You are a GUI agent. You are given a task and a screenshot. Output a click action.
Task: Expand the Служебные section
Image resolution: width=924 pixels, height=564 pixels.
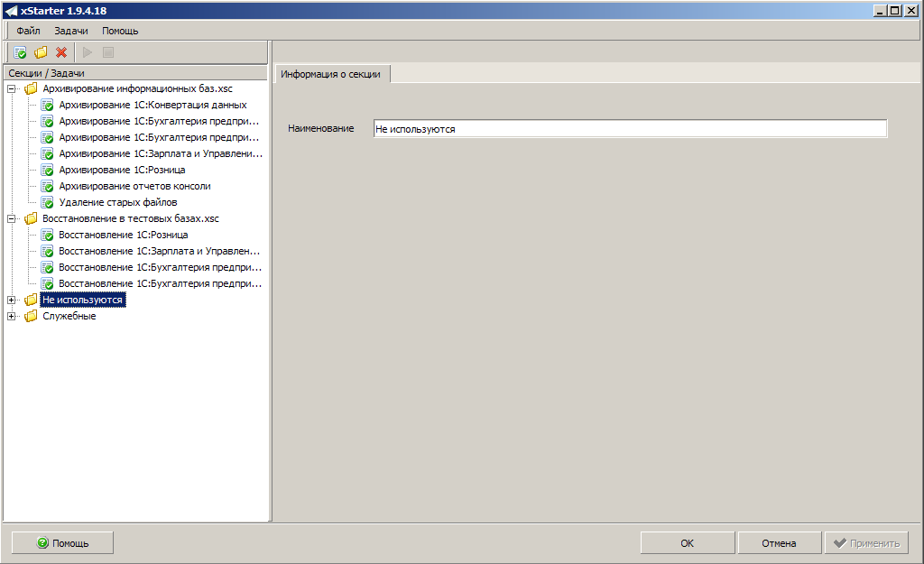(x=11, y=317)
